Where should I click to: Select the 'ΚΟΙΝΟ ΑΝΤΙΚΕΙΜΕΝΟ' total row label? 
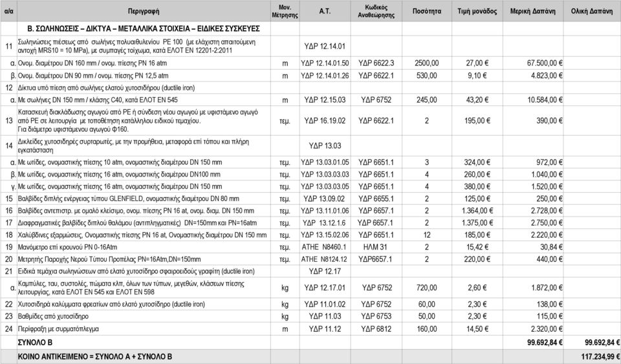pos(94,356)
